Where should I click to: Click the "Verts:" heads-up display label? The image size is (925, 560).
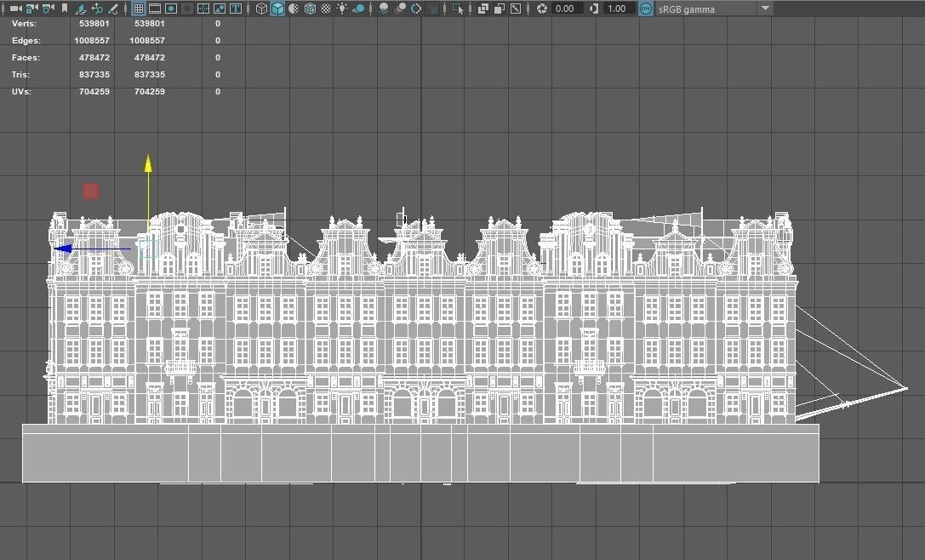(x=24, y=24)
